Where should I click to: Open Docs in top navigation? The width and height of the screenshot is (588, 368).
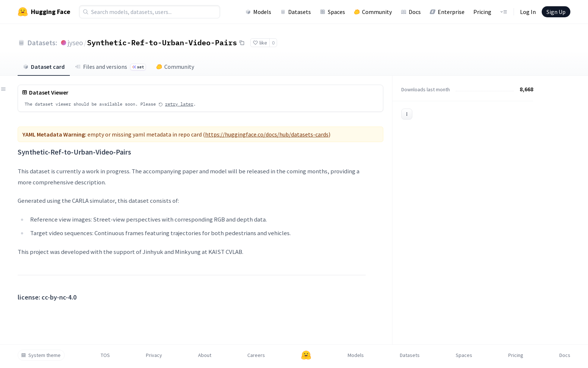click(411, 12)
